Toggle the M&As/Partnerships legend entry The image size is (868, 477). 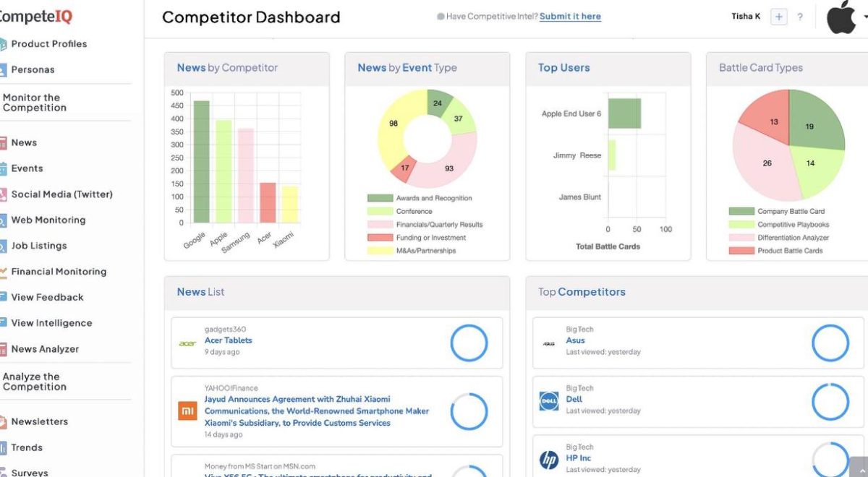click(412, 251)
